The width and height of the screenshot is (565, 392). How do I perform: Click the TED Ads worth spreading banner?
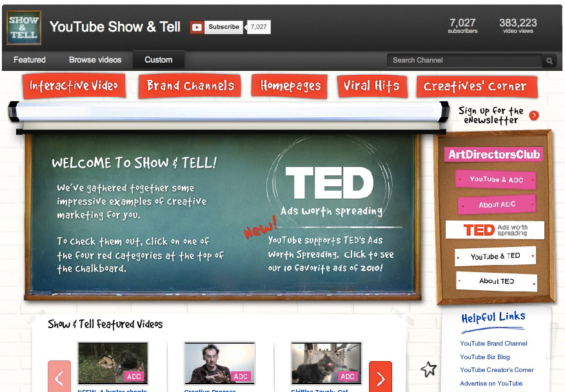495,230
